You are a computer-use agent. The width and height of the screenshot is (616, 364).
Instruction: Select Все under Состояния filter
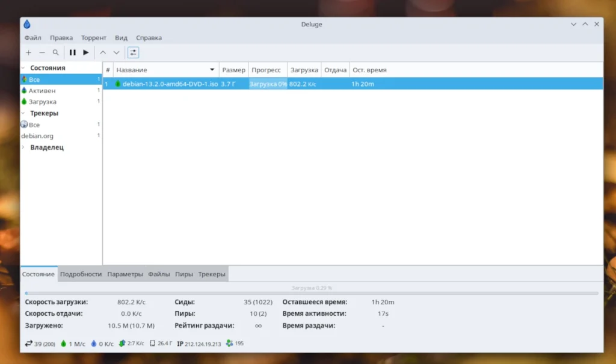pos(61,79)
